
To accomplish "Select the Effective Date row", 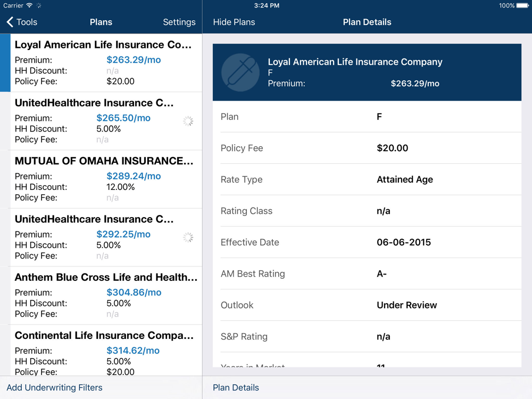I will tap(367, 243).
